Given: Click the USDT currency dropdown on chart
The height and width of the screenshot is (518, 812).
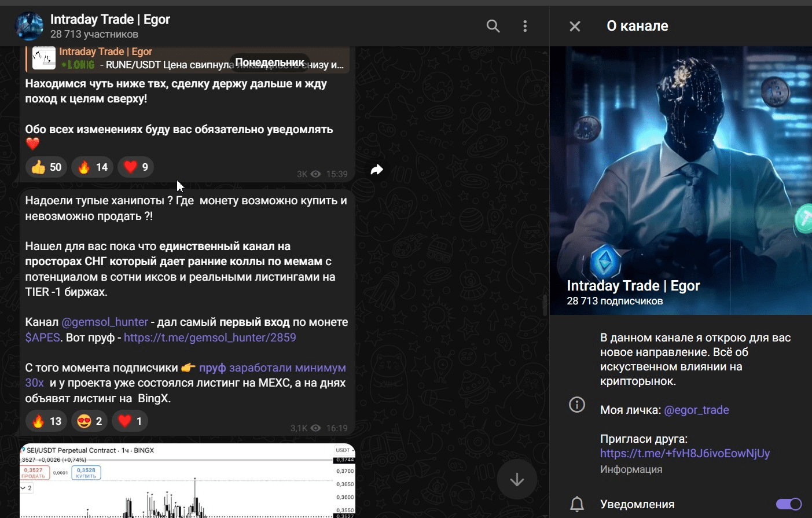Looking at the screenshot, I should pos(344,450).
